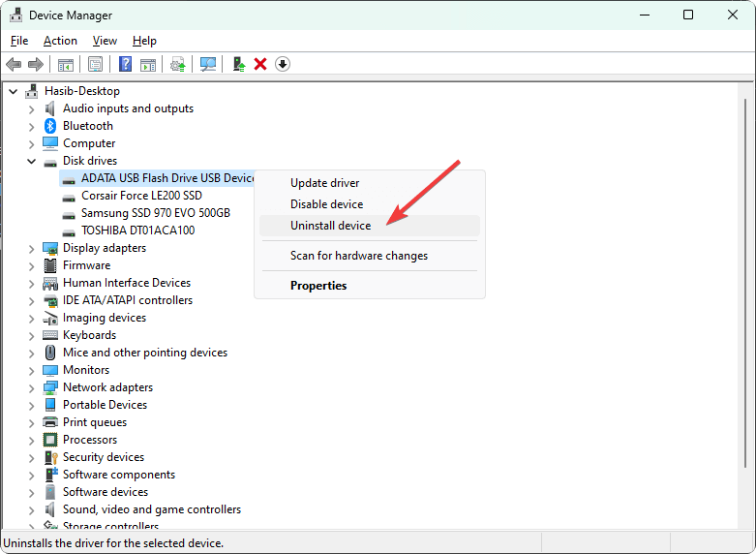Select Corsair Force LE200 SSD

point(141,196)
